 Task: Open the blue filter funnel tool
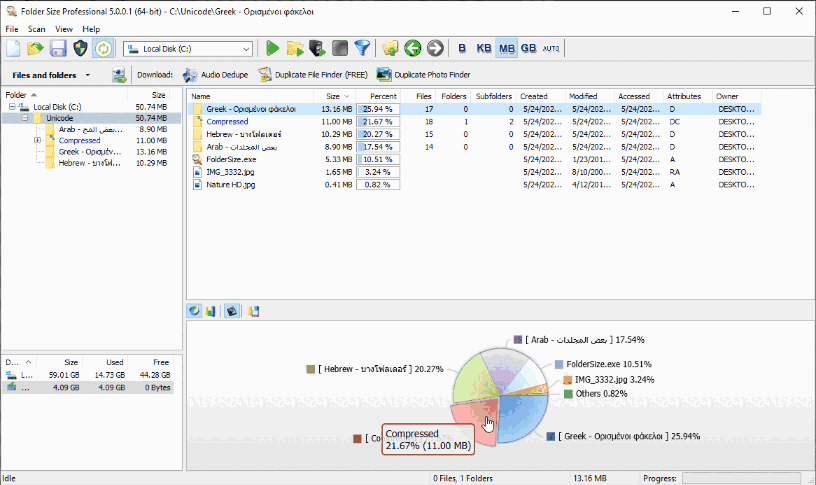(x=362, y=48)
